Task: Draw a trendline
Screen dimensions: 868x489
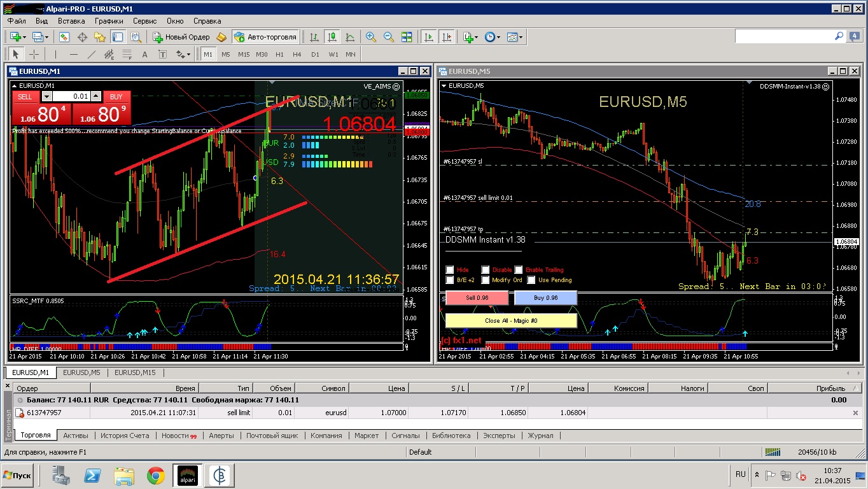Action: click(x=91, y=54)
